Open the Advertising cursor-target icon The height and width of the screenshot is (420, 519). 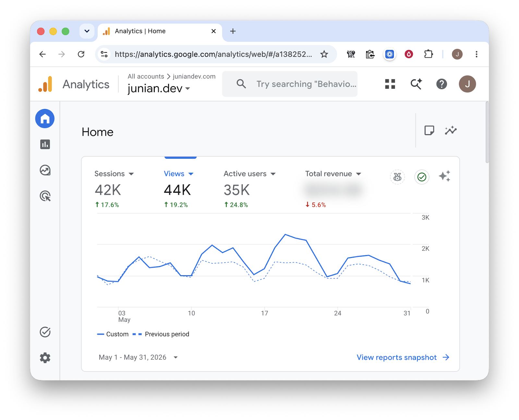point(45,196)
